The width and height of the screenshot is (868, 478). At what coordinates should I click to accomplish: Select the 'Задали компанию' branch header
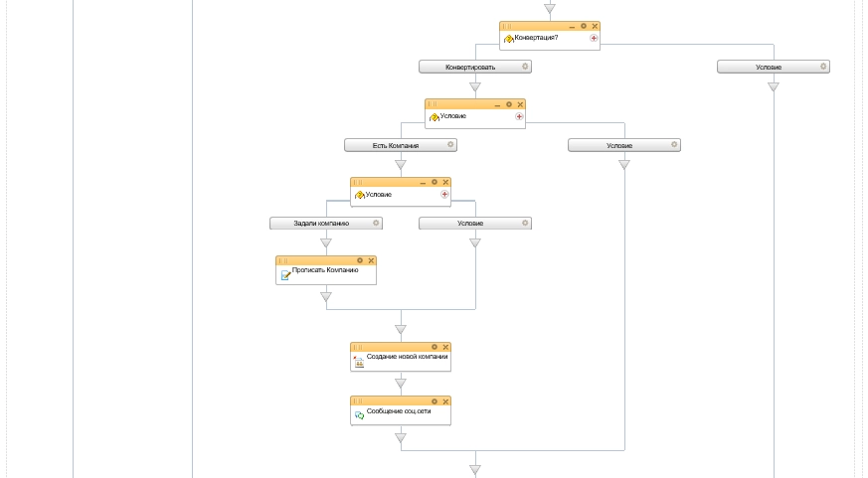click(x=320, y=223)
